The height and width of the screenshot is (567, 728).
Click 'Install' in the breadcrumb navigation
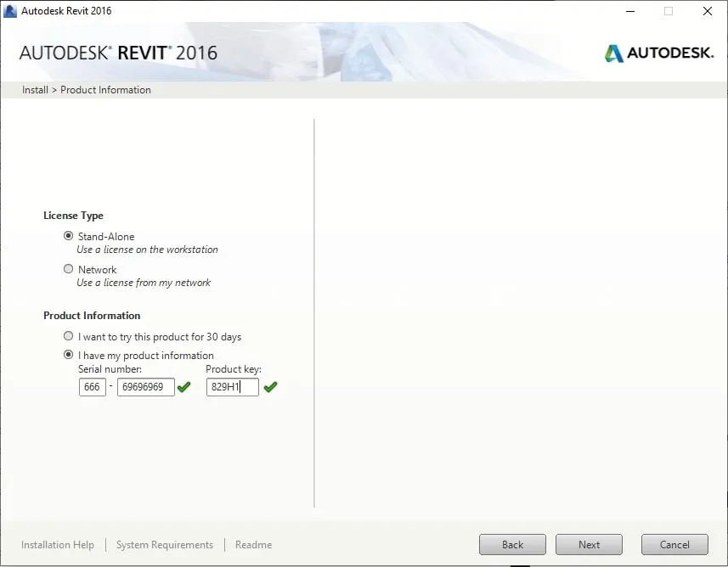(x=35, y=89)
